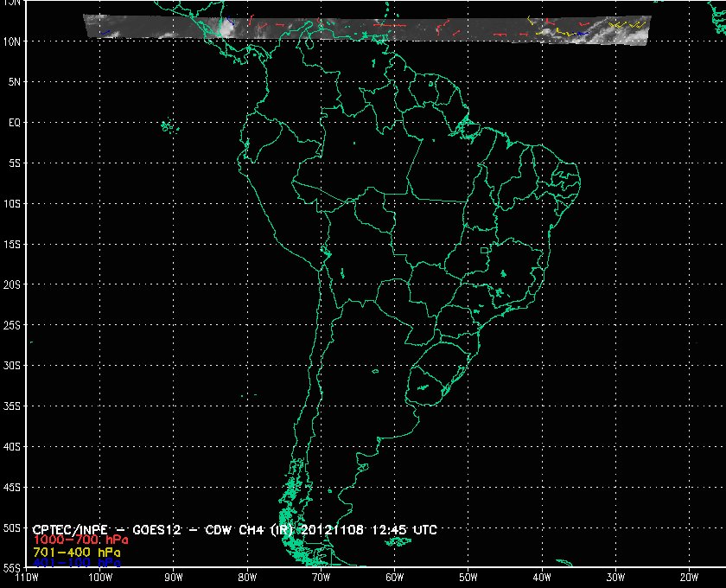Click the 80W longitude label
Image resolution: width=726 pixels, height=588 pixels.
tap(247, 578)
